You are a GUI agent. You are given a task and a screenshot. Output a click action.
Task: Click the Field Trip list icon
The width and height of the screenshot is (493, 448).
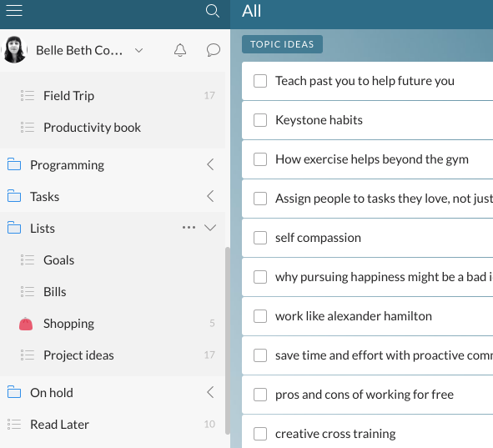(28, 96)
